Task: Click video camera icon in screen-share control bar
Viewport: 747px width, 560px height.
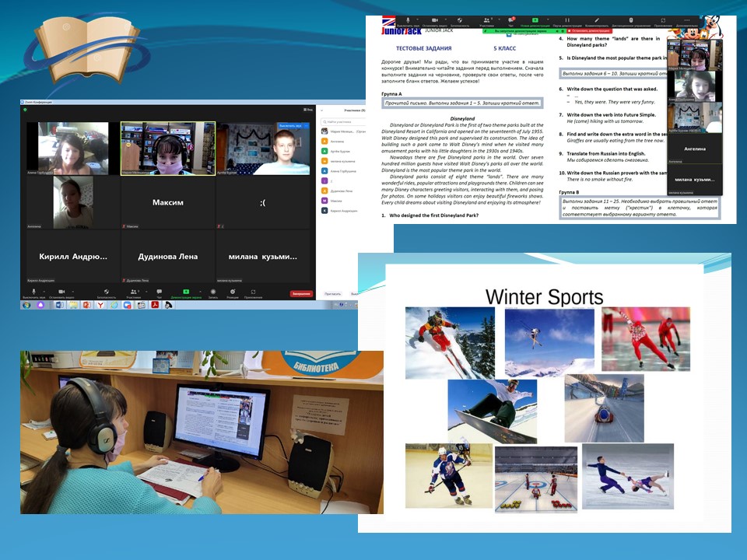Action: click(434, 20)
